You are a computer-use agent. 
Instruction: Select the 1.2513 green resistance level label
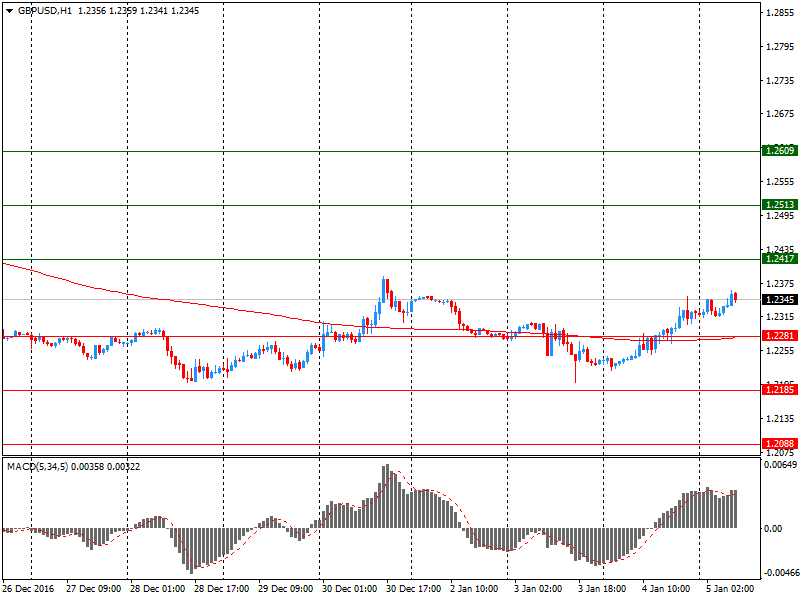click(x=780, y=205)
